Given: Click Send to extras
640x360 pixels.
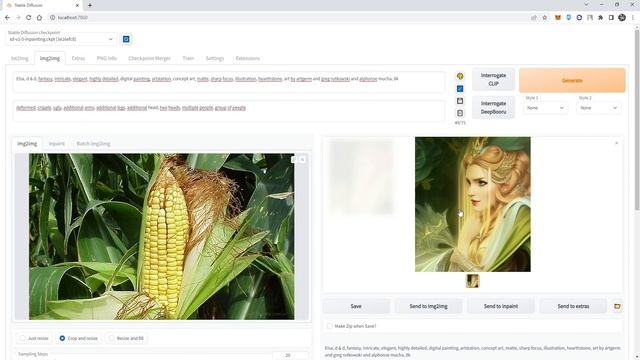Looking at the screenshot, I should [x=573, y=306].
